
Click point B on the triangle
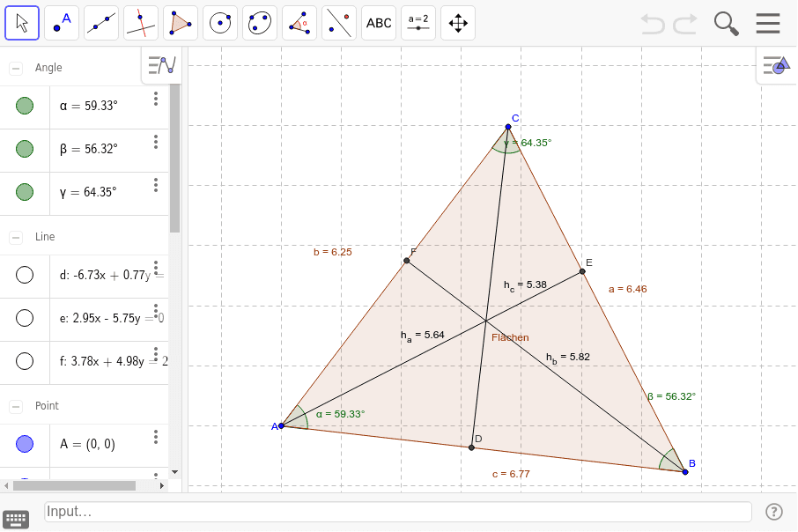click(x=685, y=472)
